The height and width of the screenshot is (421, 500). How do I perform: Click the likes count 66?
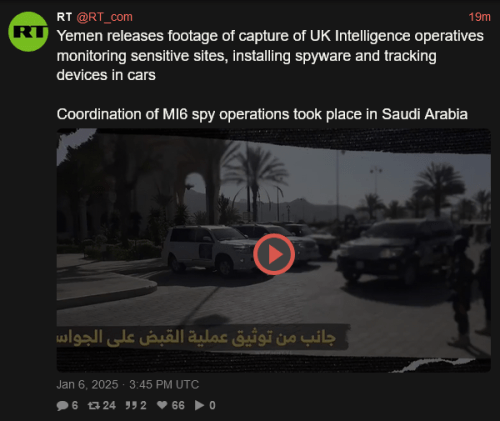click(x=178, y=405)
